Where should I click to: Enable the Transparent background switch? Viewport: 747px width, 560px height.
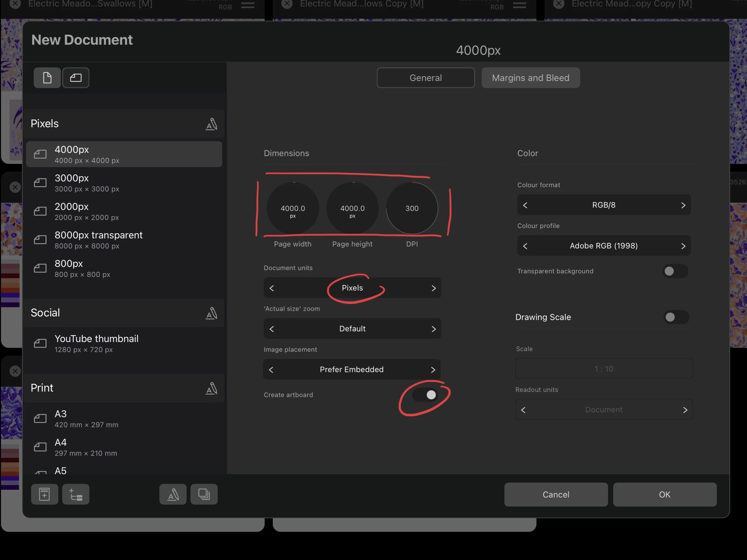[674, 271]
